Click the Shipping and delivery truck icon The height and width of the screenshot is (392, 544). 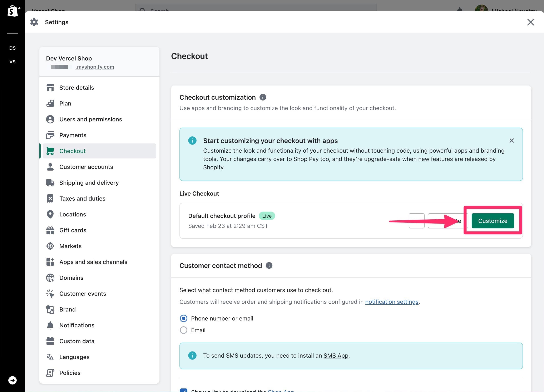(x=50, y=183)
